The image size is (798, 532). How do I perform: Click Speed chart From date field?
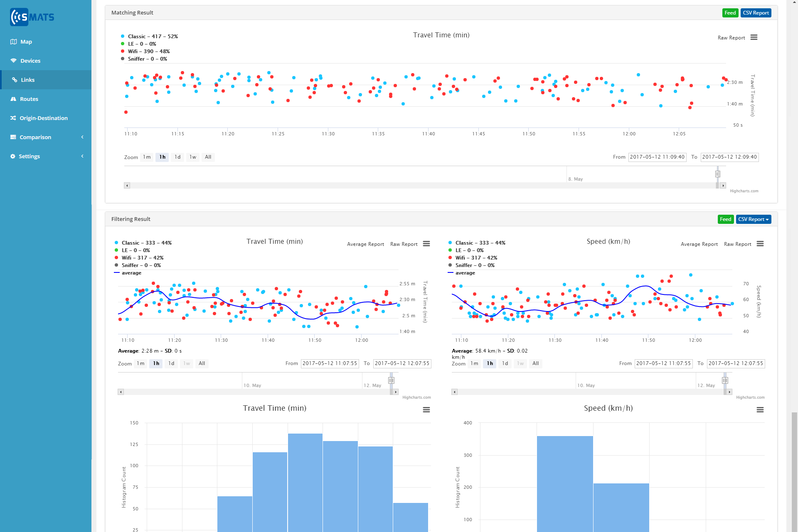point(663,363)
